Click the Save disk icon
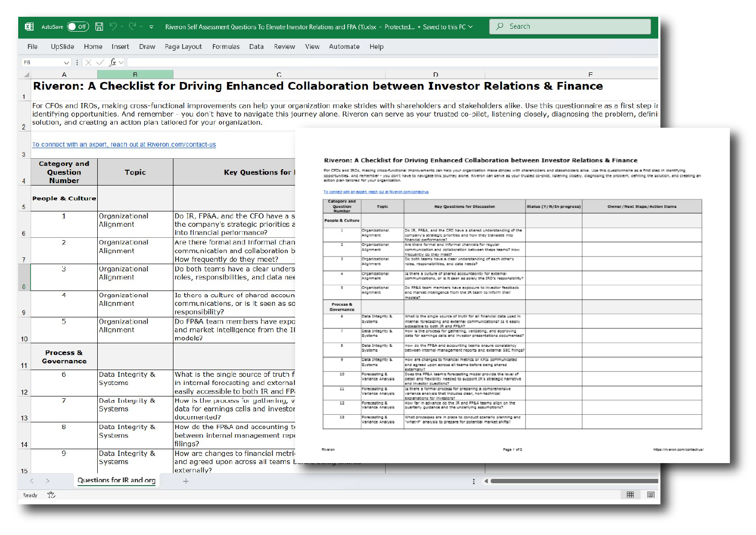This screenshot has width=756, height=535. [x=99, y=27]
